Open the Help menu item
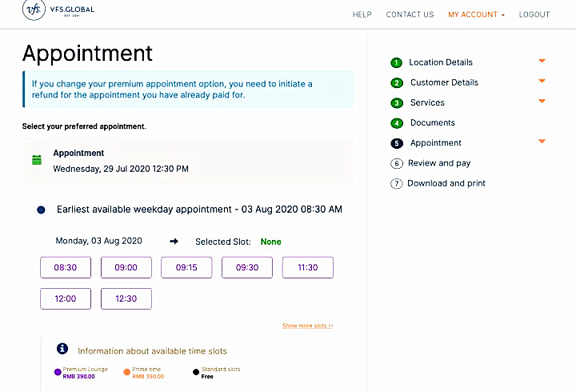 pyautogui.click(x=362, y=14)
